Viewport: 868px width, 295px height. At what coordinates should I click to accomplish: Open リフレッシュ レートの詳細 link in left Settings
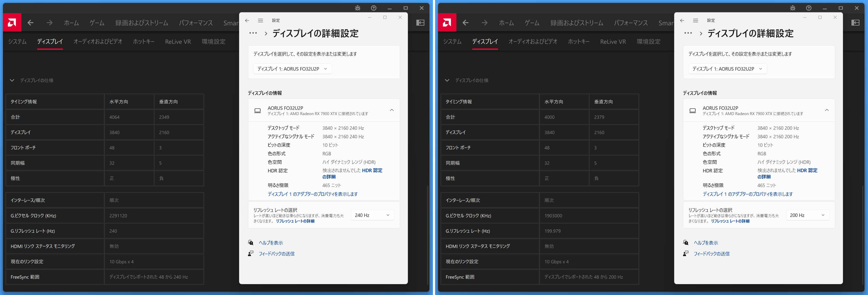[x=295, y=221]
